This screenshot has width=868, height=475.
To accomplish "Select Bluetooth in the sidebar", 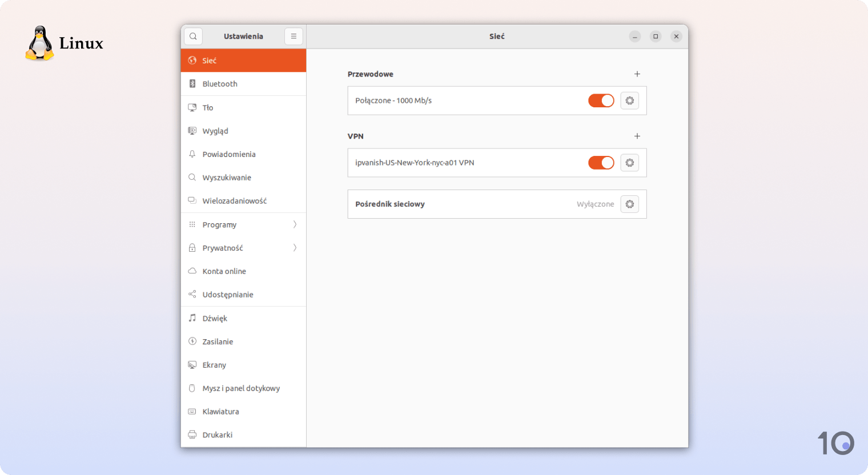I will (243, 84).
